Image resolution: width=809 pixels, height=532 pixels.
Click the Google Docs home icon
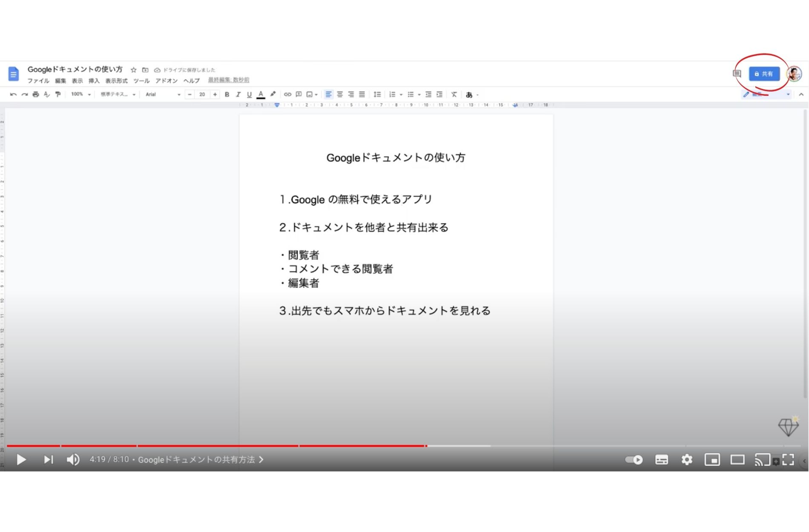[14, 74]
